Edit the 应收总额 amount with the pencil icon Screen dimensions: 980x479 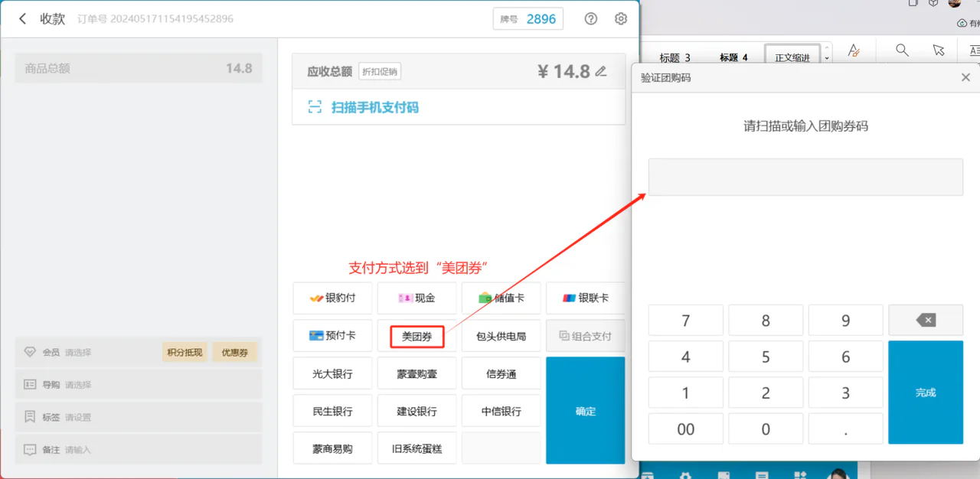pyautogui.click(x=601, y=72)
